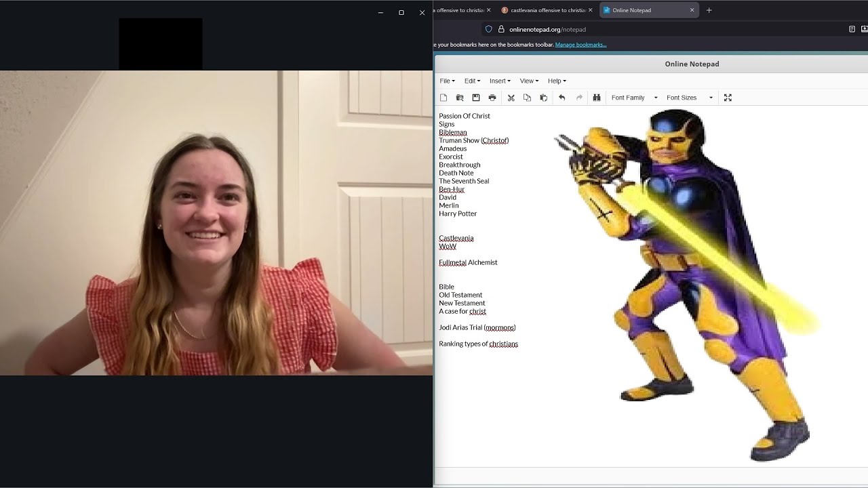Click the line 'Bible' in notes
The image size is (868, 488).
[x=446, y=287]
